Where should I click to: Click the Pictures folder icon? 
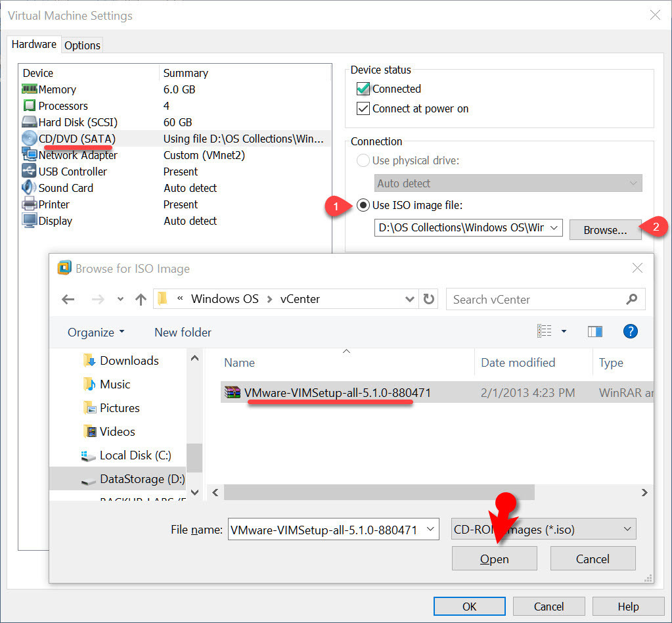pyautogui.click(x=89, y=407)
